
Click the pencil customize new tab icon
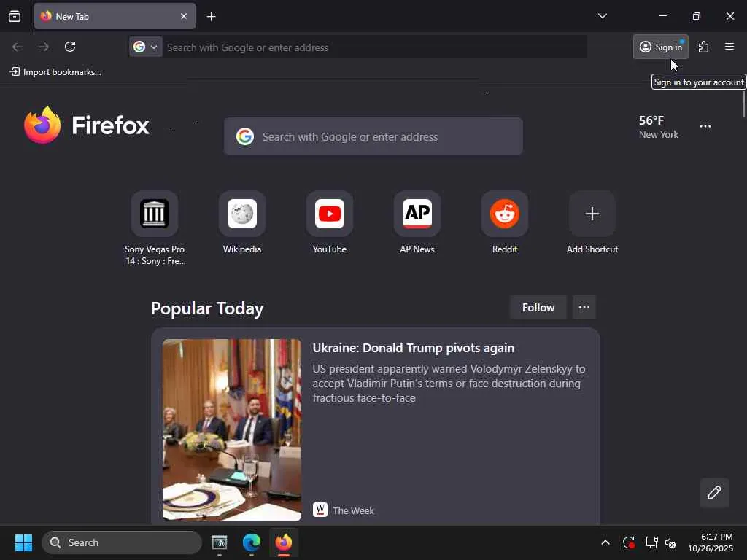point(714,493)
